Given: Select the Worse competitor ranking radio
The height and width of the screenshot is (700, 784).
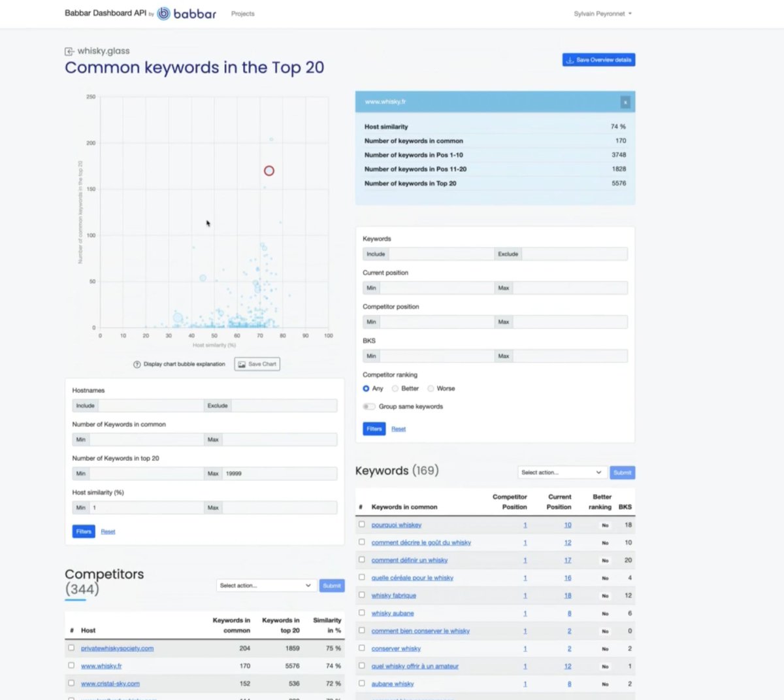Looking at the screenshot, I should (431, 388).
